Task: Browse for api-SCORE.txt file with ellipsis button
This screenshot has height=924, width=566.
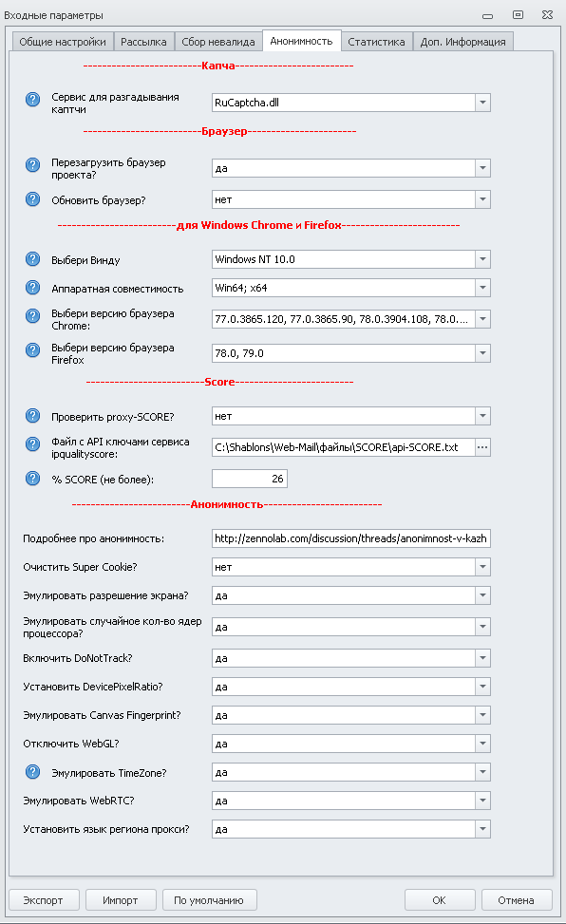Action: tap(482, 447)
